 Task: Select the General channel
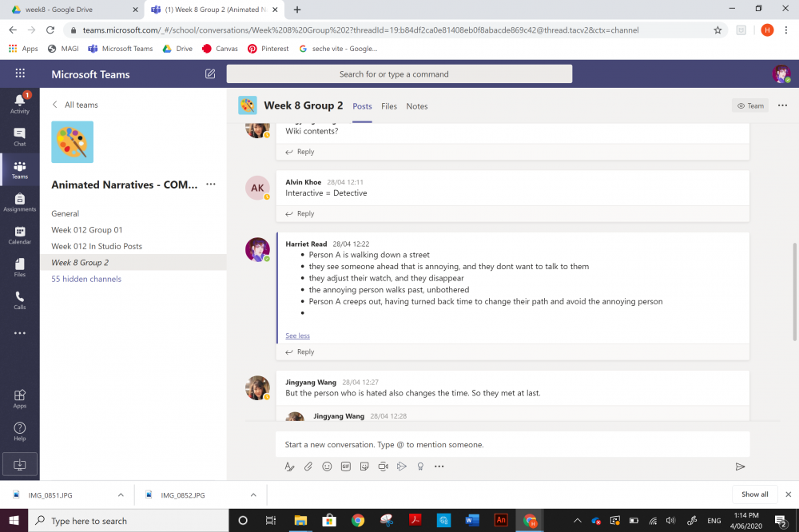66,213
